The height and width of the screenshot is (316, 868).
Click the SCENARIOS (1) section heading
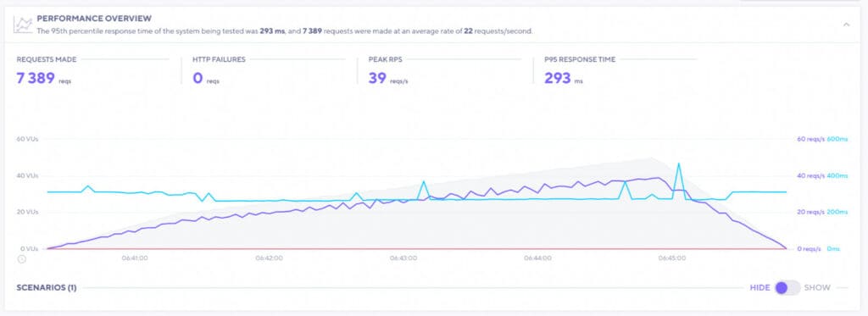(x=47, y=288)
